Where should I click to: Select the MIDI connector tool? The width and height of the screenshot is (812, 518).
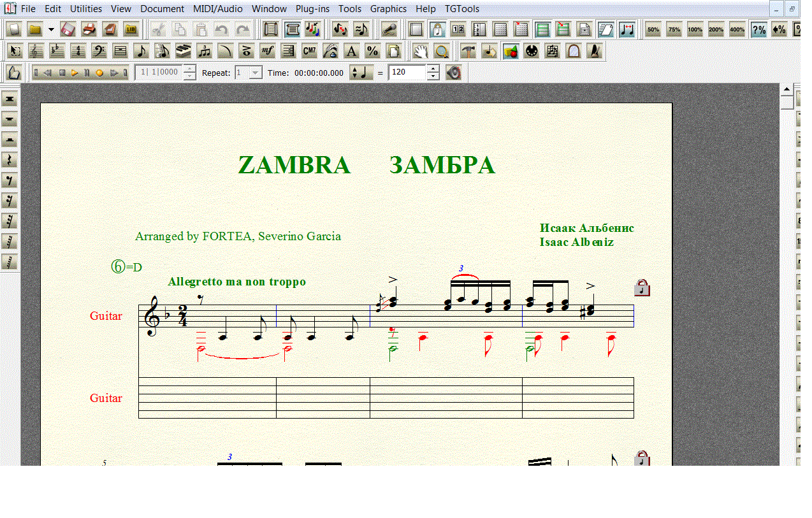532,51
